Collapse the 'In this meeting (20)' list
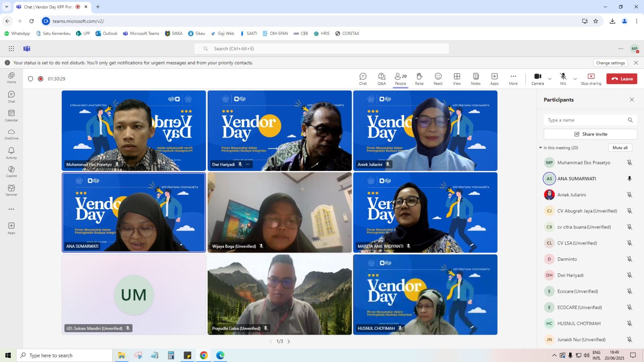 pos(541,148)
